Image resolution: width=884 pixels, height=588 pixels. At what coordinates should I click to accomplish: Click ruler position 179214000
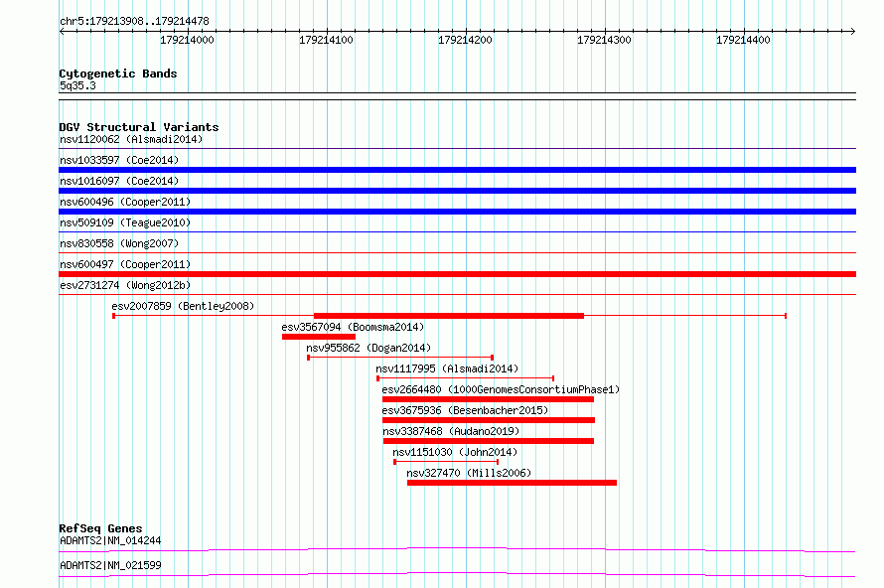(x=187, y=40)
